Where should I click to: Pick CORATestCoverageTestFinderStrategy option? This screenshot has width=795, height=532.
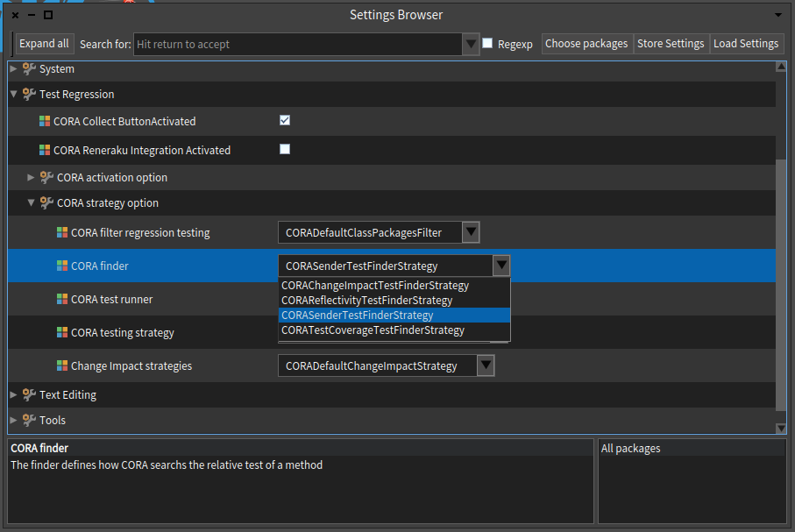click(x=394, y=330)
